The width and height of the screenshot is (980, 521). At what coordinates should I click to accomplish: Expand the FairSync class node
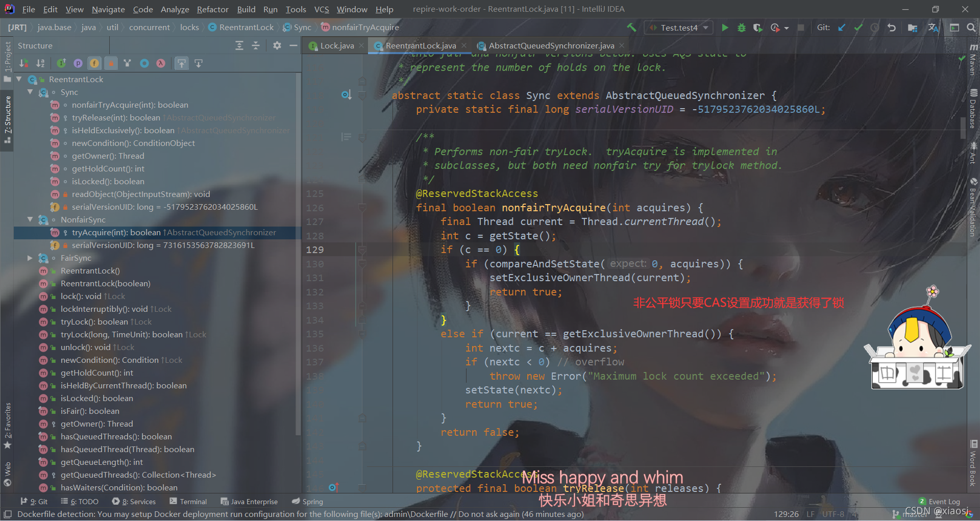point(30,258)
